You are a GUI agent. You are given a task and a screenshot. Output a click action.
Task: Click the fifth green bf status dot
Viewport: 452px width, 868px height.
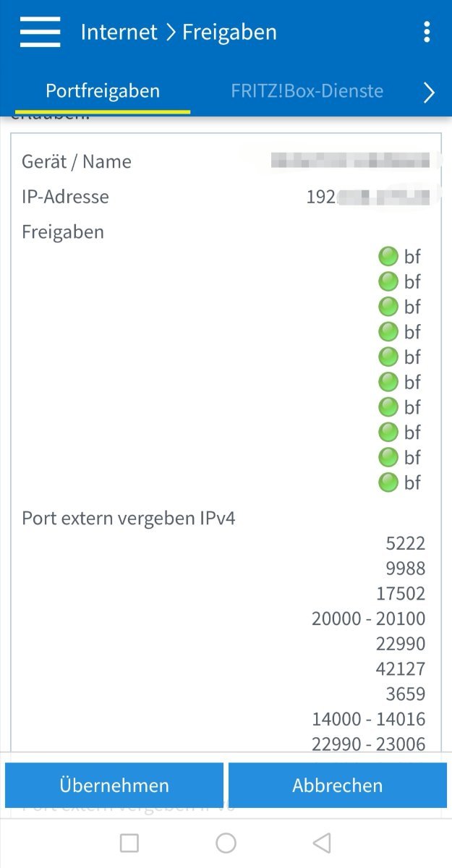click(x=388, y=357)
